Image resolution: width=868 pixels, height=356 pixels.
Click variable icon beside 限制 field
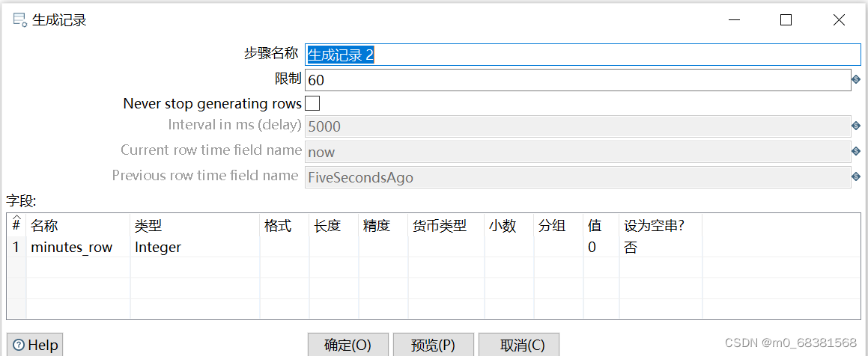click(x=856, y=80)
